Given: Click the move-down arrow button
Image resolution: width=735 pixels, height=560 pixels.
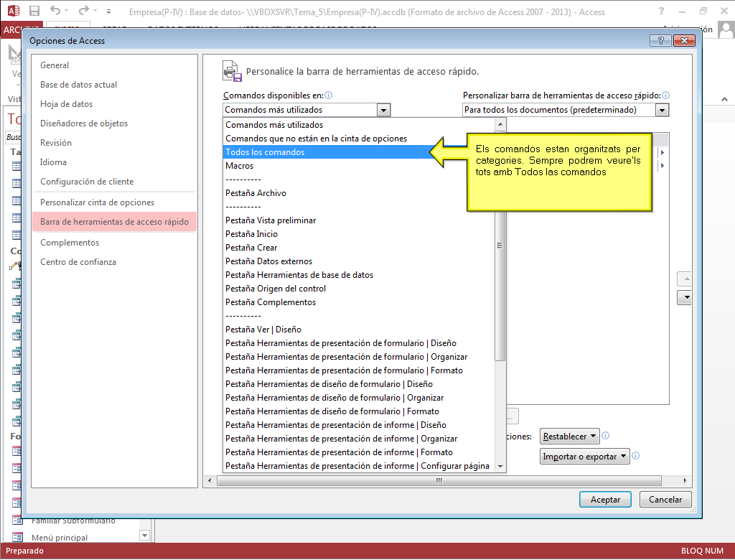Looking at the screenshot, I should [685, 297].
